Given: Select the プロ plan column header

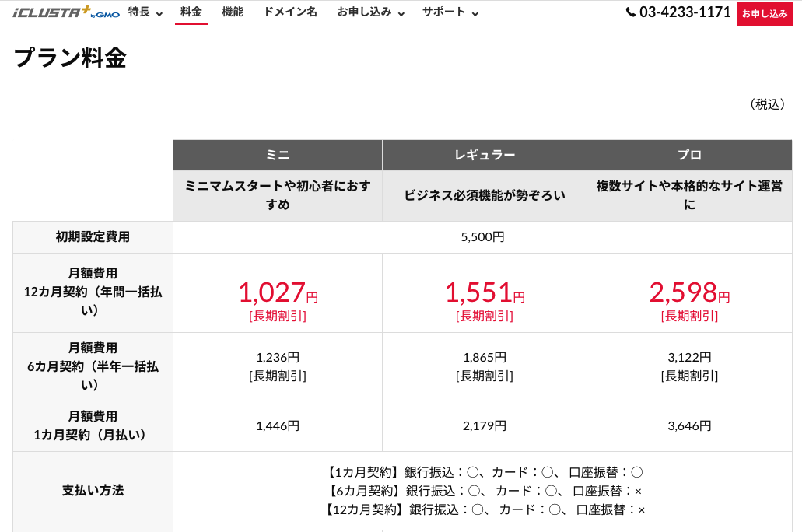Looking at the screenshot, I should tap(689, 155).
